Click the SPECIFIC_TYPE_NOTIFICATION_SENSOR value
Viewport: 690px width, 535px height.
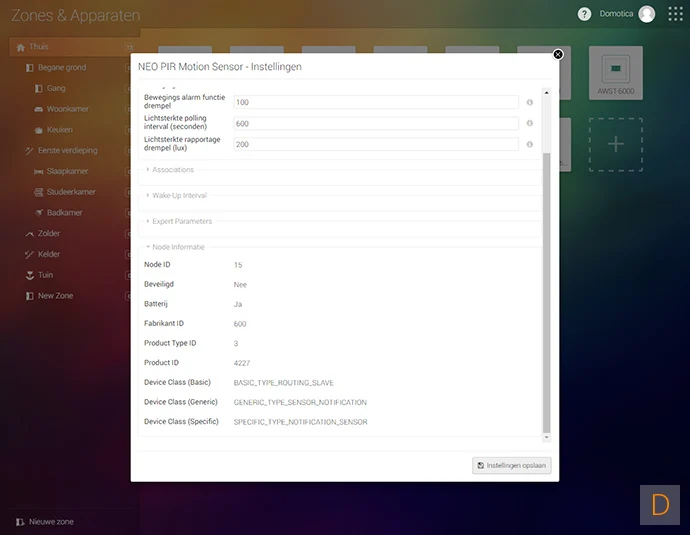click(301, 422)
